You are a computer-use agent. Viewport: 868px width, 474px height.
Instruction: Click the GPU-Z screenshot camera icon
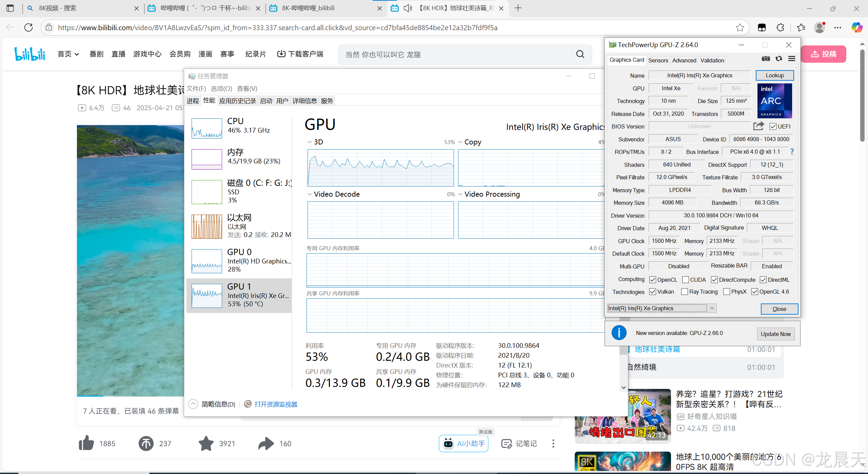[766, 59]
